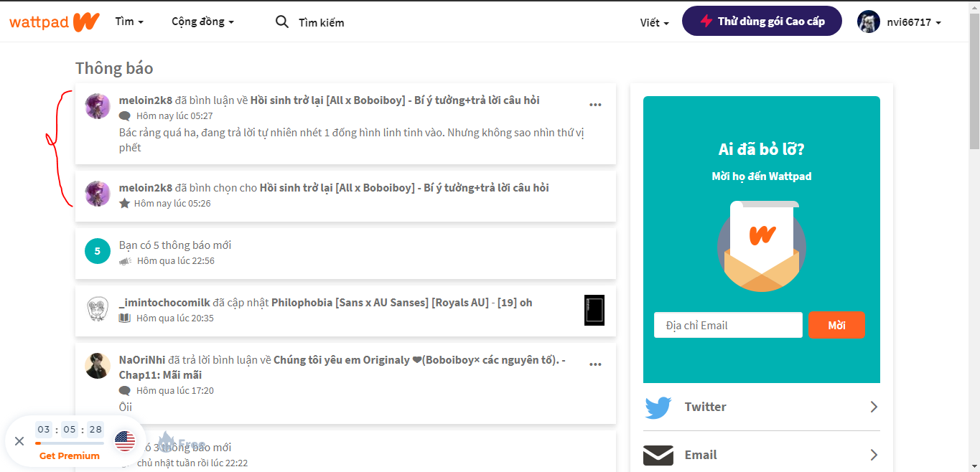
Task: Expand the Email share chevron
Action: [x=874, y=455]
